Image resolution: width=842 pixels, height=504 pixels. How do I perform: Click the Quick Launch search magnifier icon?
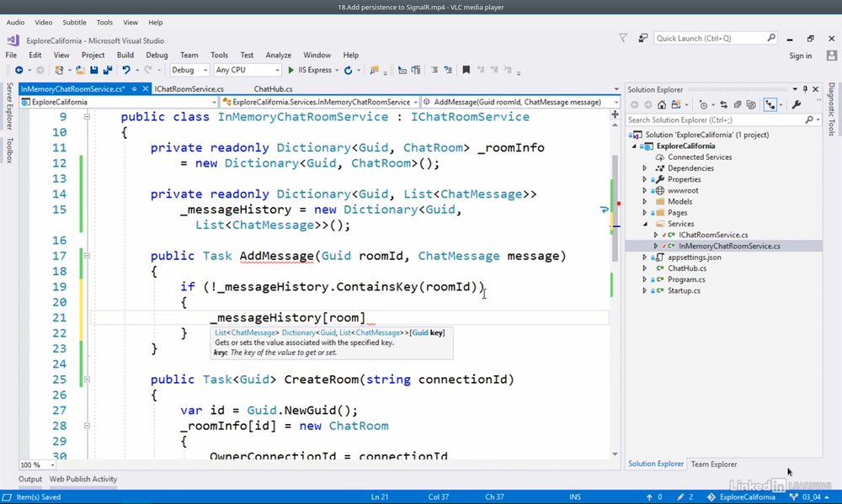pyautogui.click(x=771, y=38)
